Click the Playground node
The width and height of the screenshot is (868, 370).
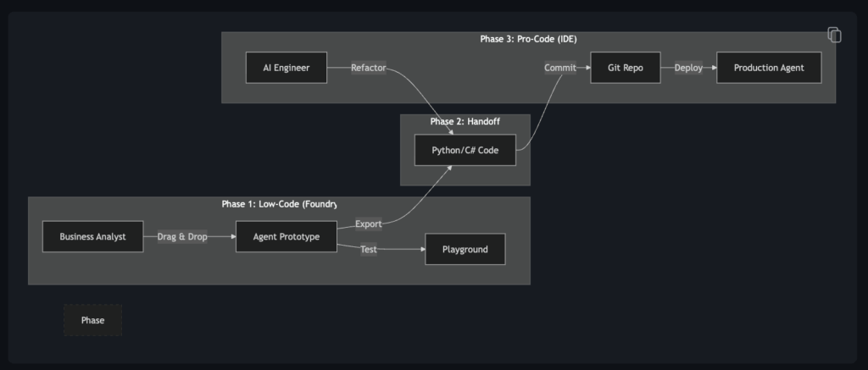click(465, 250)
